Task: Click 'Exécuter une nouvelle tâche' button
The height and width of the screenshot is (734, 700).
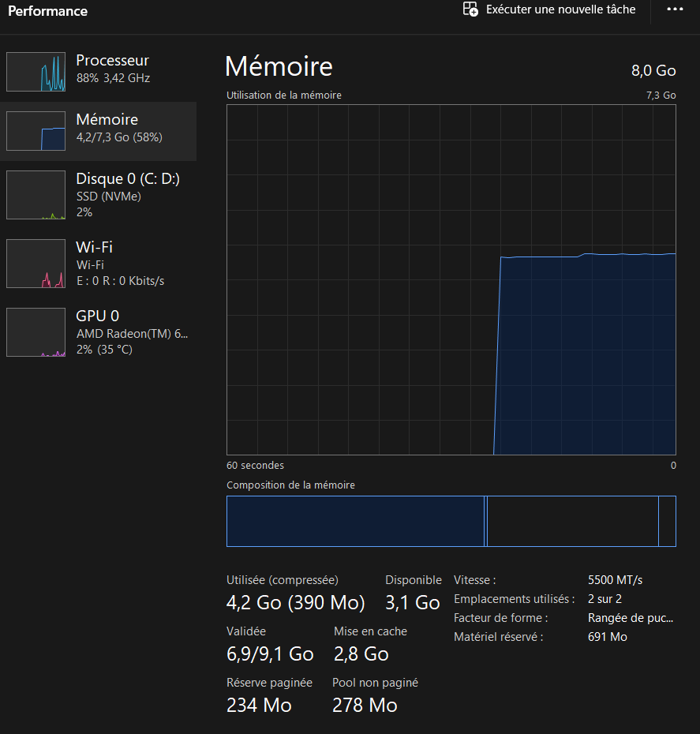Action: 560,9
